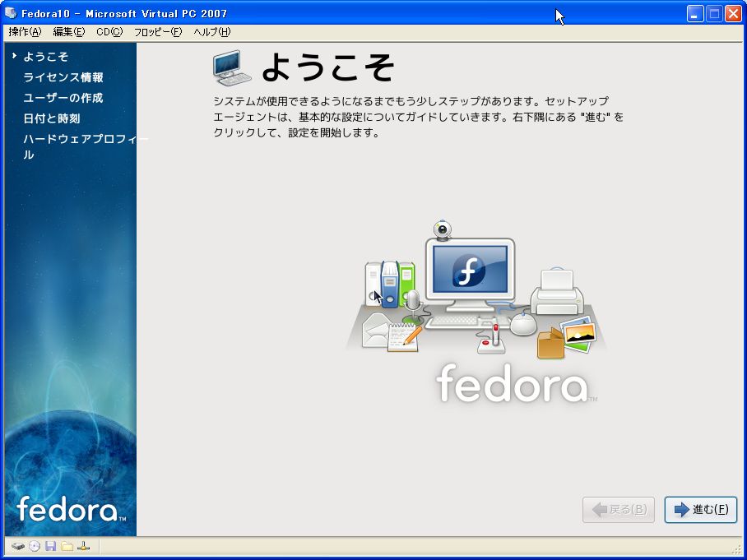Image resolution: width=747 pixels, height=560 pixels.
Task: Minimize the Virtual PC window
Action: pos(695,13)
